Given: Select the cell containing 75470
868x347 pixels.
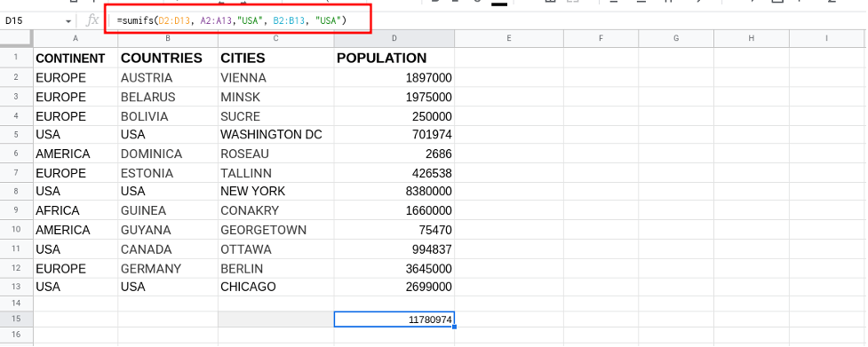Looking at the screenshot, I should [394, 230].
